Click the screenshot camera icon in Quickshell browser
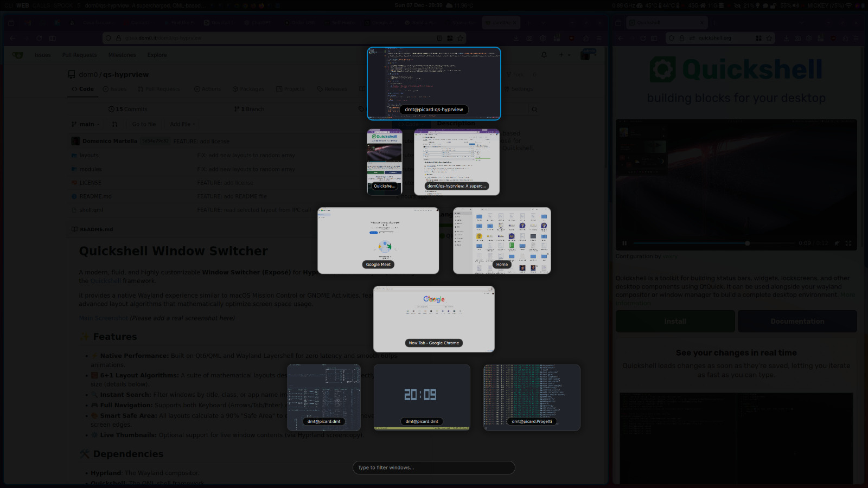 point(797,38)
